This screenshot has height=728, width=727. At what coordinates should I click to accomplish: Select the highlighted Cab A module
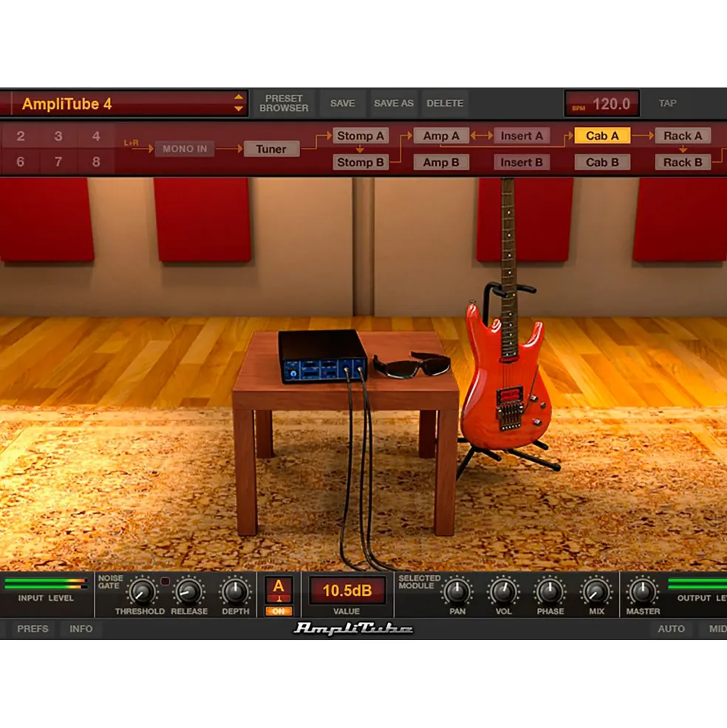click(602, 136)
